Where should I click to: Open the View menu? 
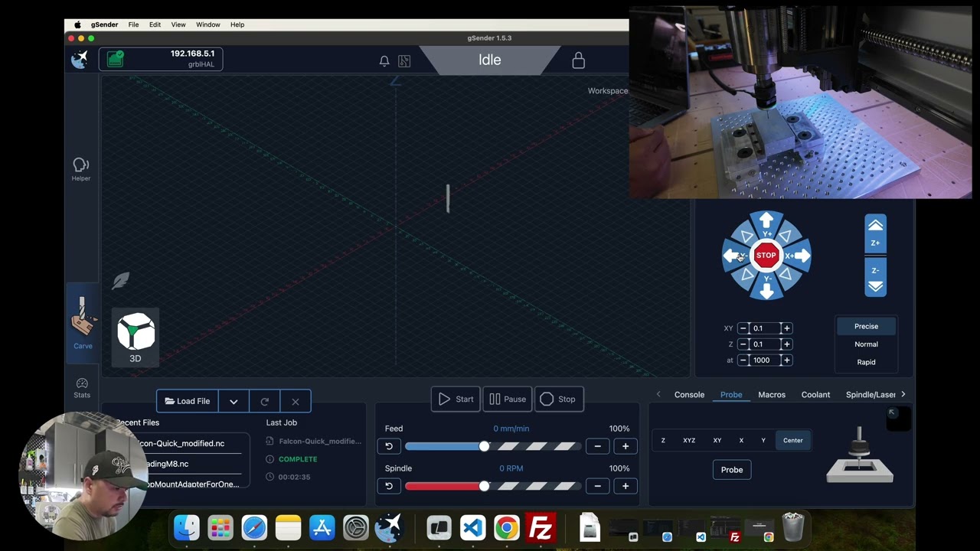(x=178, y=24)
